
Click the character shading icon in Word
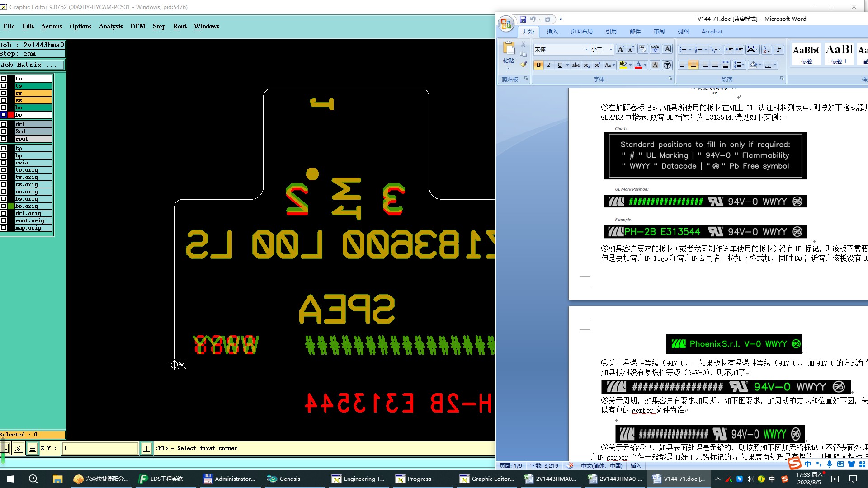pyautogui.click(x=655, y=65)
